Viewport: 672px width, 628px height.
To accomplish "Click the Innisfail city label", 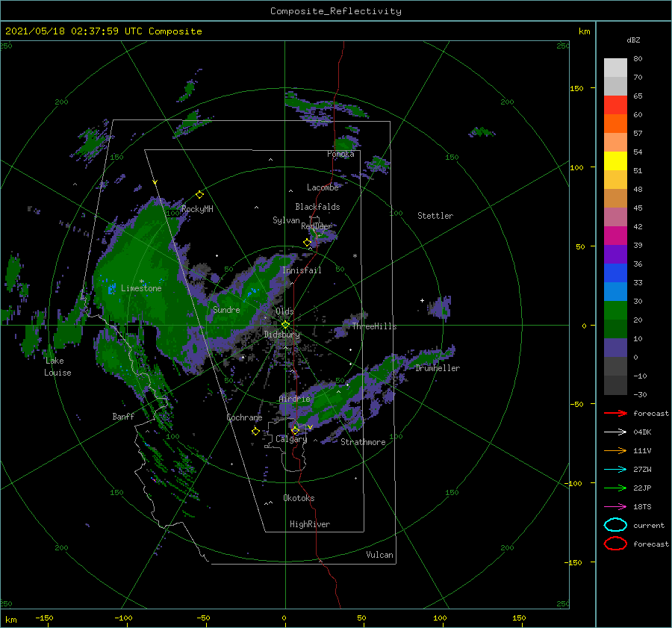I will click(302, 270).
